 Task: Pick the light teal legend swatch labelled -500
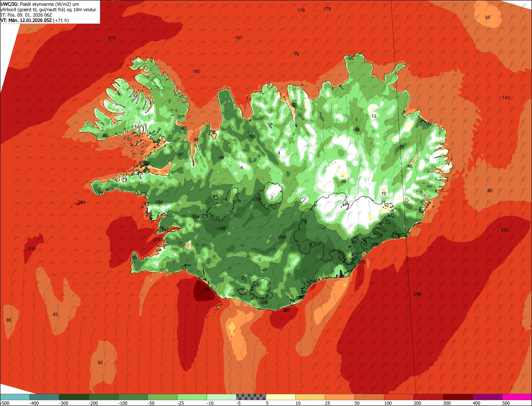15,397
